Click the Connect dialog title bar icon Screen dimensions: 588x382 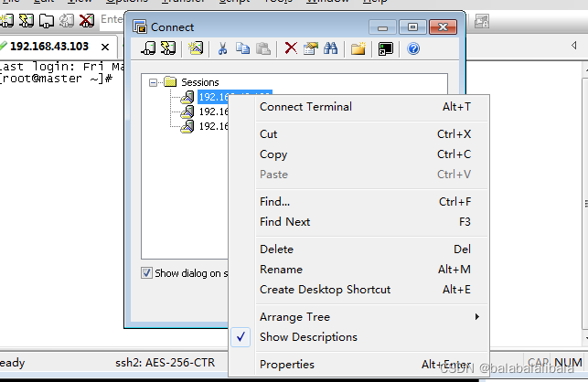(140, 27)
